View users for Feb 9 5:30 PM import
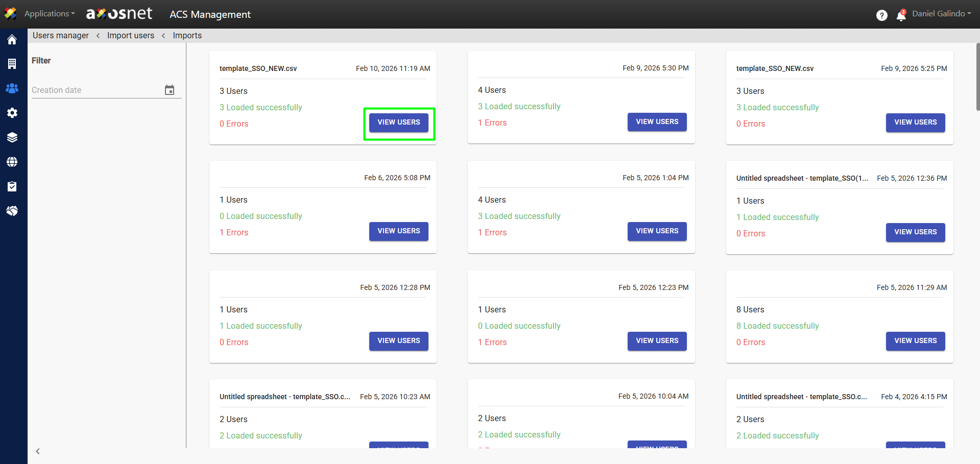This screenshot has width=980, height=464. point(657,122)
